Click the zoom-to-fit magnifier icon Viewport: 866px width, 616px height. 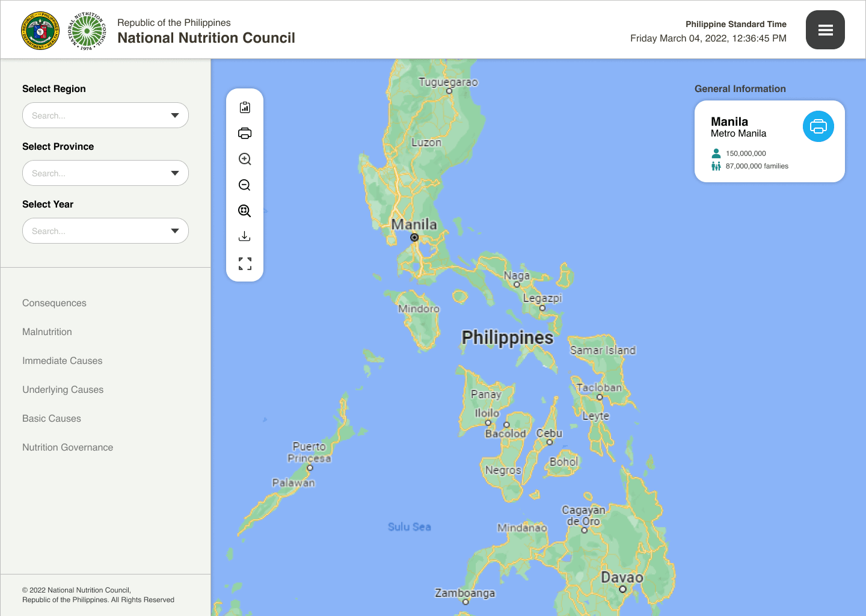coord(245,211)
